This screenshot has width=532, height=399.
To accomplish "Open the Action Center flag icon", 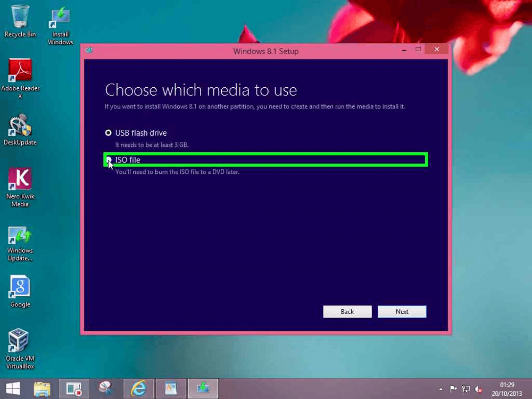I will tap(453, 389).
